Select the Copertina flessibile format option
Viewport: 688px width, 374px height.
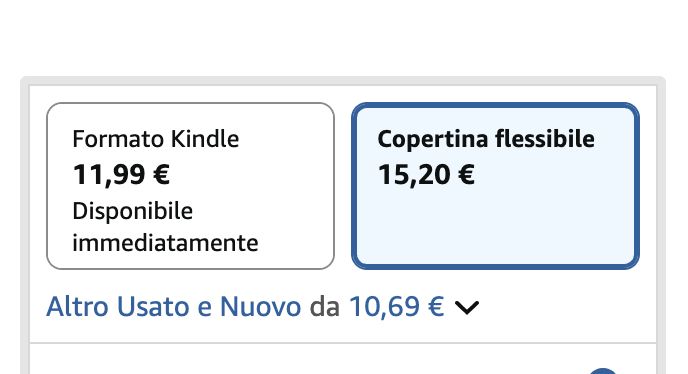click(x=495, y=186)
